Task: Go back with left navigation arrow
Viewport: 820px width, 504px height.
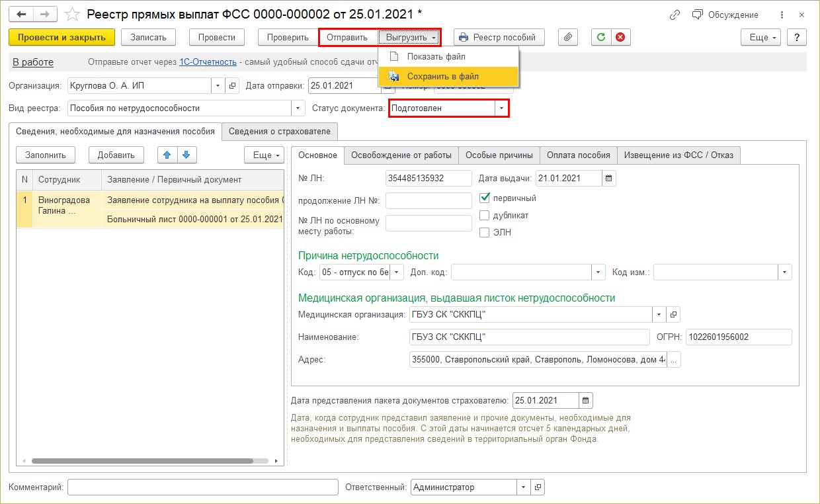Action: coord(21,15)
